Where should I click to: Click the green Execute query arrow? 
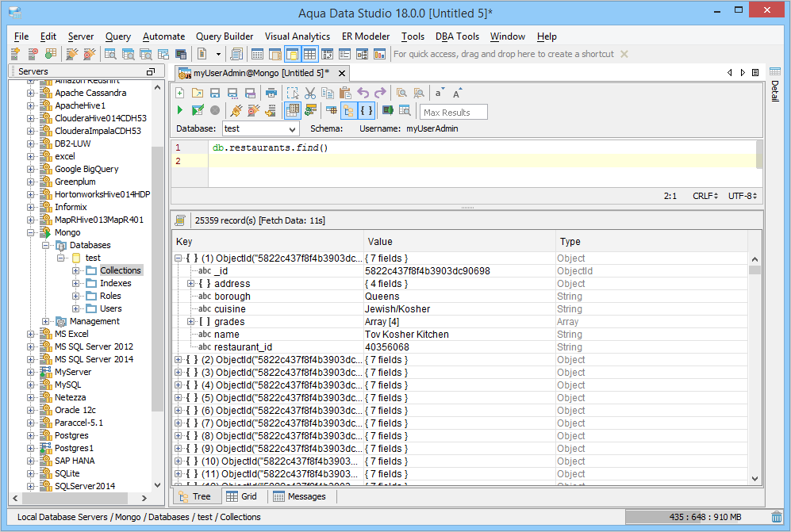tap(180, 111)
